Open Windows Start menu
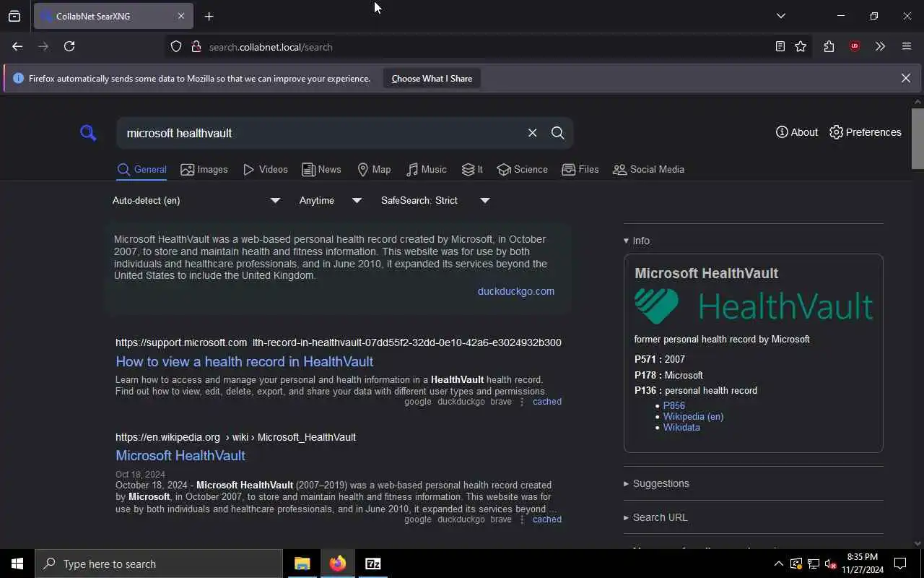This screenshot has height=578, width=924. [x=17, y=564]
